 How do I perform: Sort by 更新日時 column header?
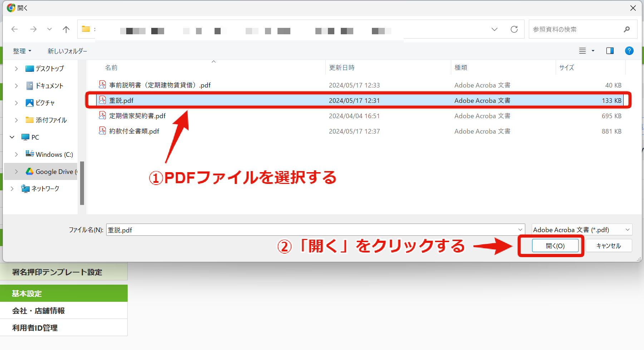coord(342,67)
